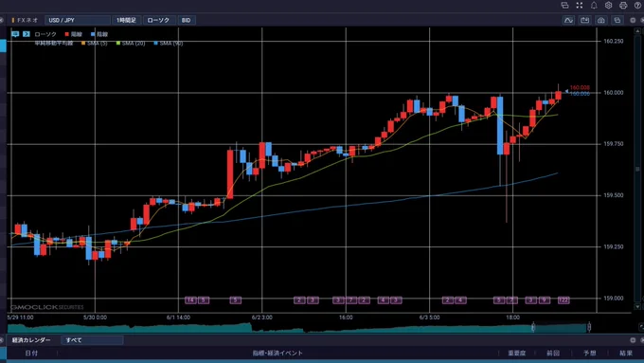Click event marker labeled 22
Image resolution: width=644 pixels, height=363 pixels.
tap(563, 300)
